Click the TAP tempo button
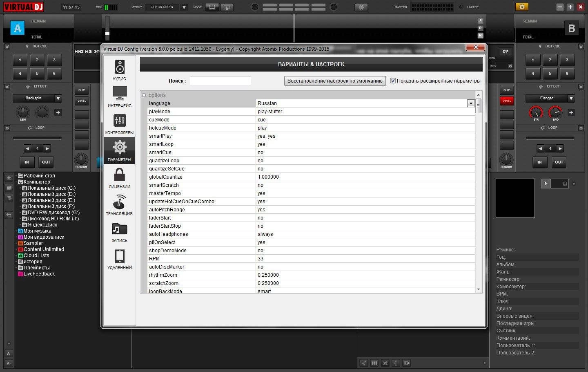The height and width of the screenshot is (372, 588). coord(506,52)
